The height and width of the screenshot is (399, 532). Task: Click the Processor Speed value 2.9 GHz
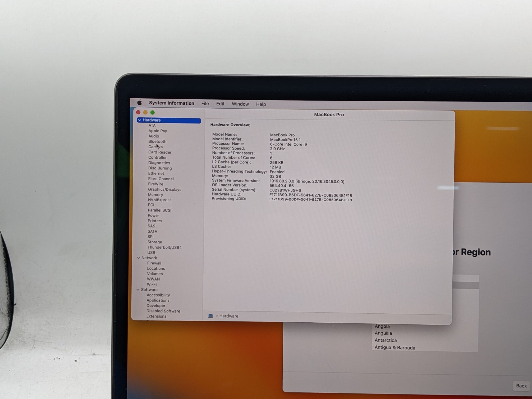[x=277, y=149]
